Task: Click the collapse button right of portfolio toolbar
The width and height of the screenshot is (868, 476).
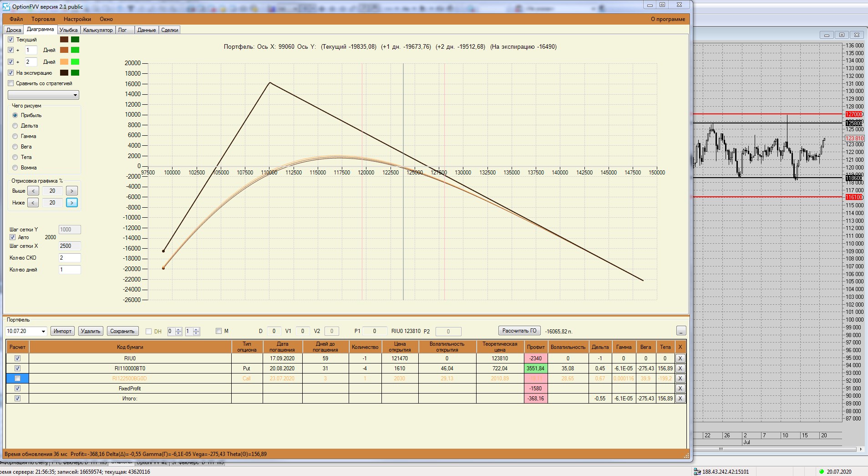Action: point(681,331)
